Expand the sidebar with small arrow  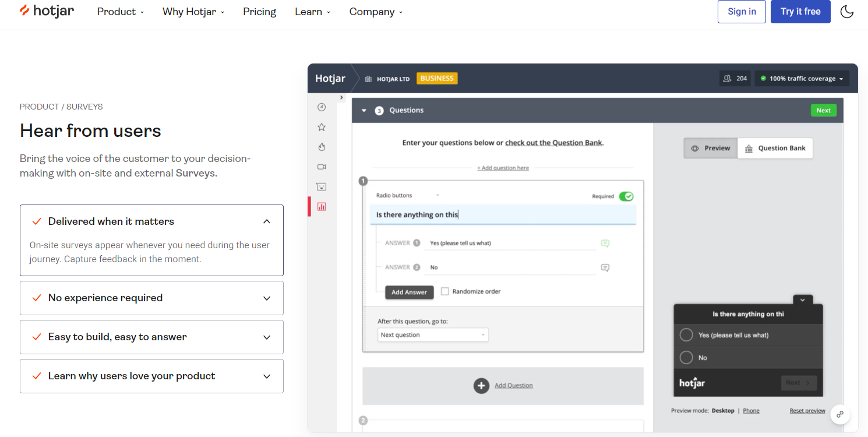(341, 98)
